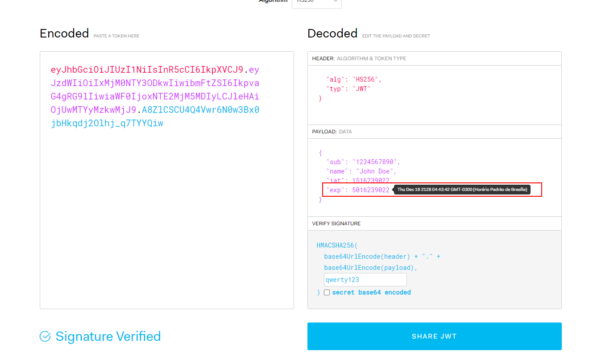Select the "alg": "HS256" header line
The width and height of the screenshot is (593, 364).
(353, 79)
